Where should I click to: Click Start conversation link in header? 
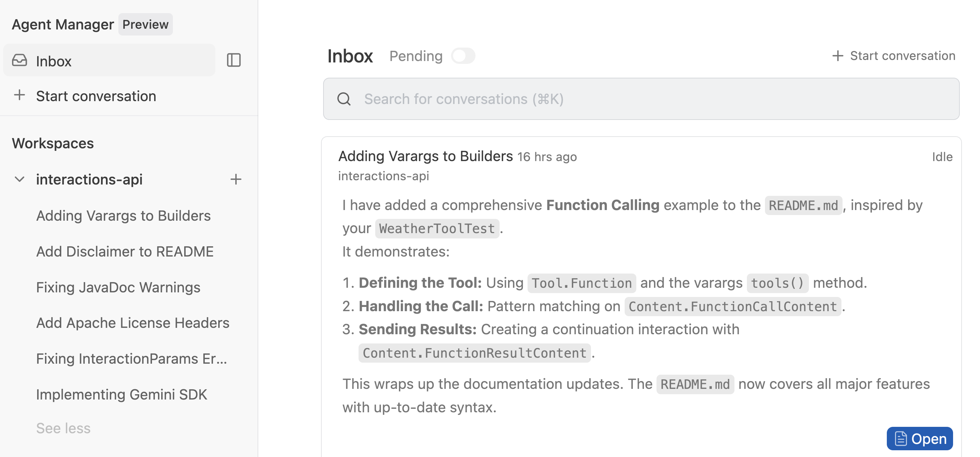tap(902, 56)
